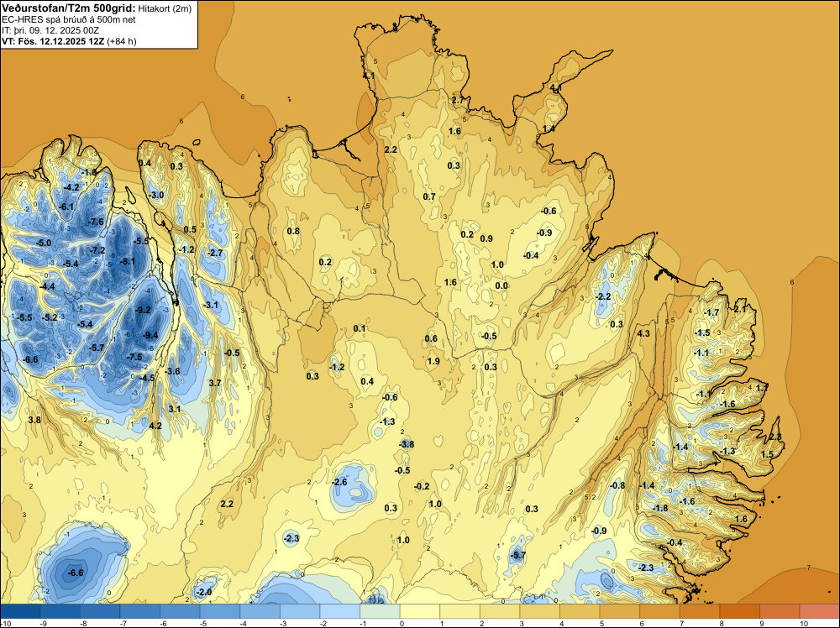Click the legend swatch between 3 and 4
This screenshot has width=840, height=628.
click(540, 611)
